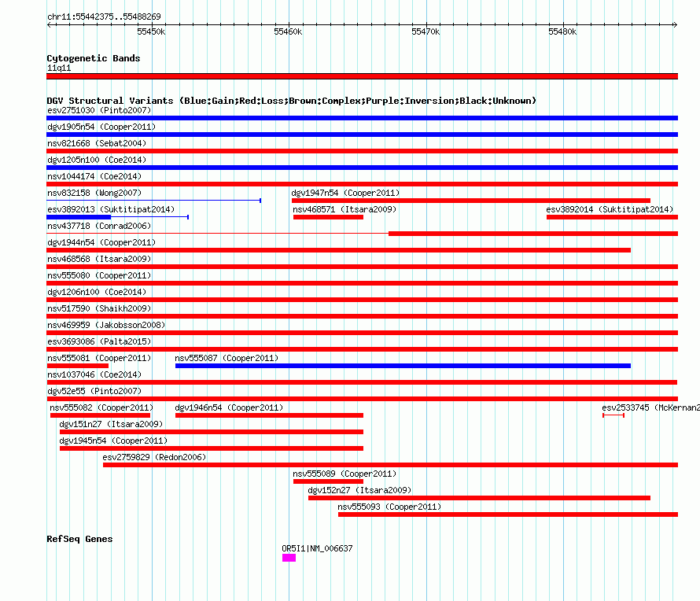Select nsv555087 (Cooper2011) label
Viewport: 700px width, 601px height.
(227, 358)
